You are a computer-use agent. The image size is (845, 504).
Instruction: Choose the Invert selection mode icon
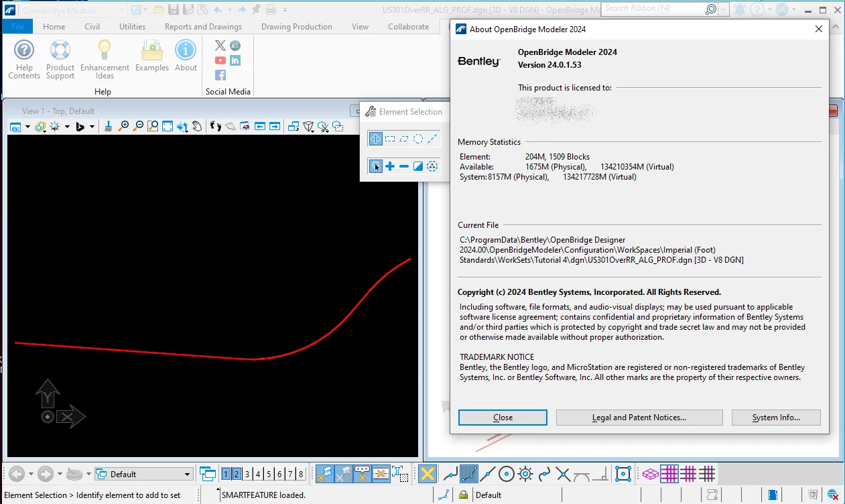pos(418,166)
